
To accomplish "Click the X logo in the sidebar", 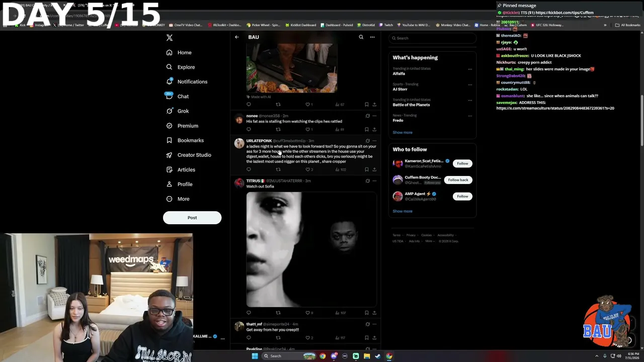I will [170, 38].
